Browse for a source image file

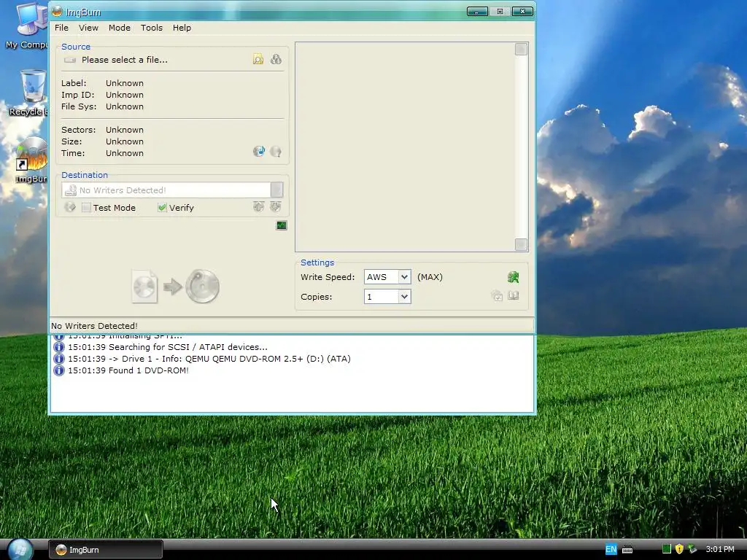click(x=258, y=59)
